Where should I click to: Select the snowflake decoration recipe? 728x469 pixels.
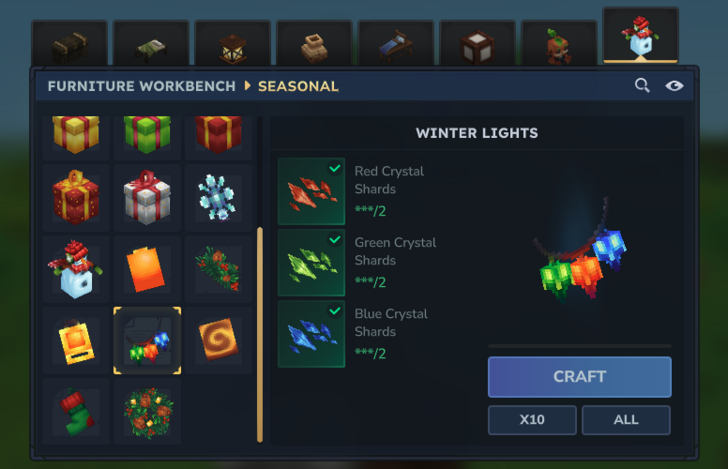pos(218,198)
